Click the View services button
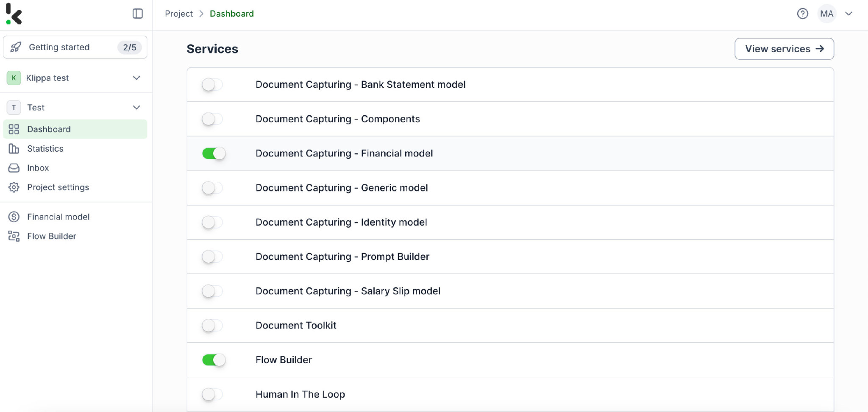 point(784,48)
